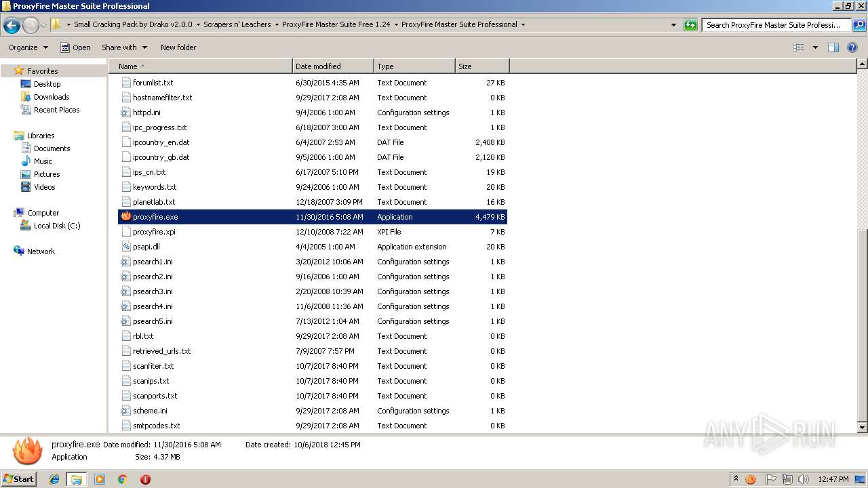
Task: Open Recent Places in navigation pane
Action: [x=56, y=110]
